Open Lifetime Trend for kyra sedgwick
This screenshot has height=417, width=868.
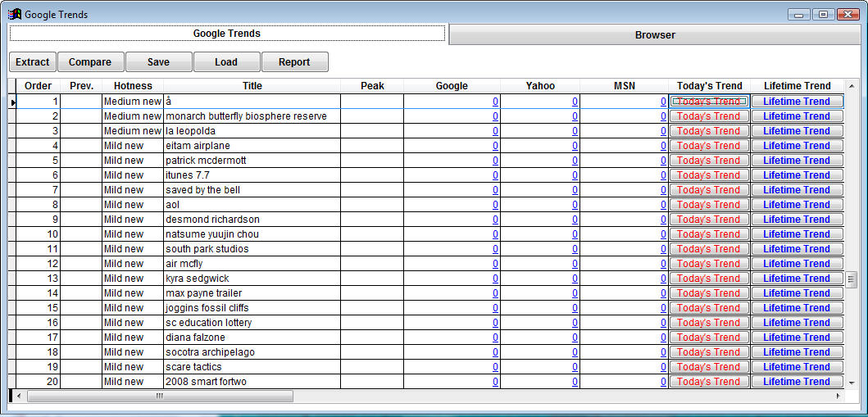click(x=798, y=279)
